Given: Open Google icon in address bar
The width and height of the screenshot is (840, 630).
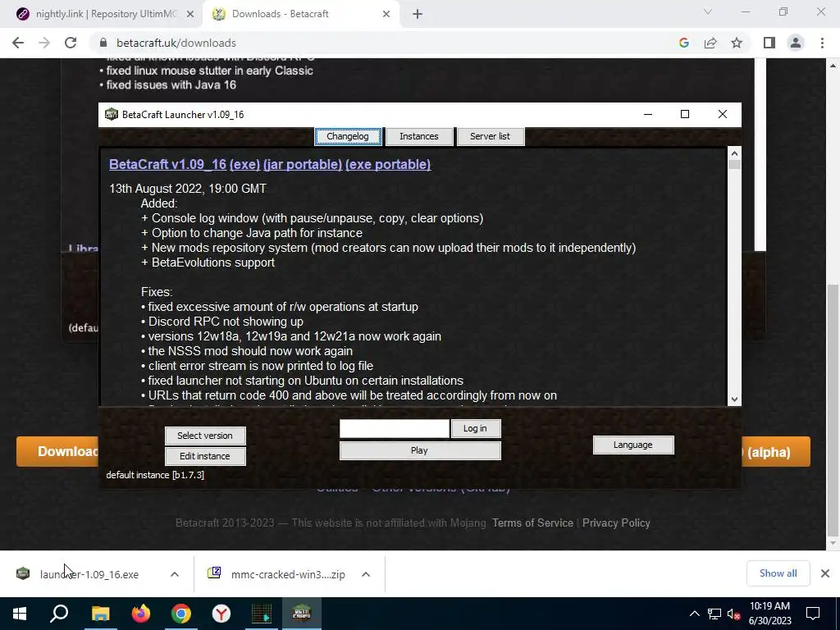Looking at the screenshot, I should coord(683,43).
